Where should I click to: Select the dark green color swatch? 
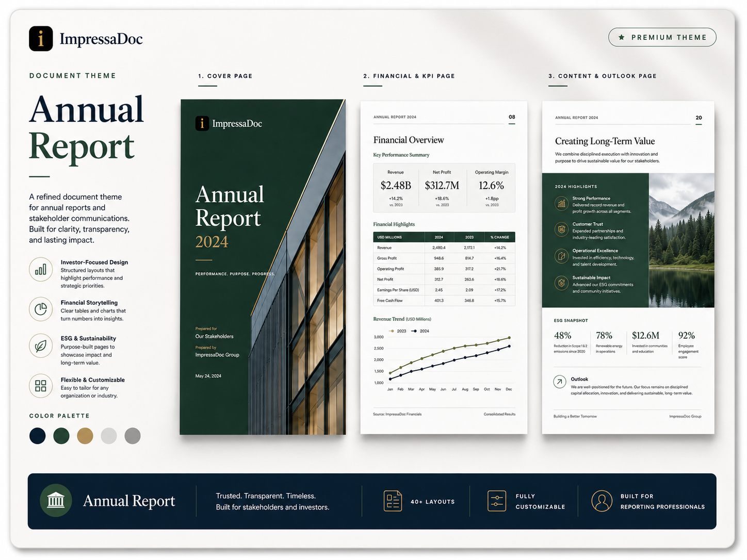[x=61, y=436]
